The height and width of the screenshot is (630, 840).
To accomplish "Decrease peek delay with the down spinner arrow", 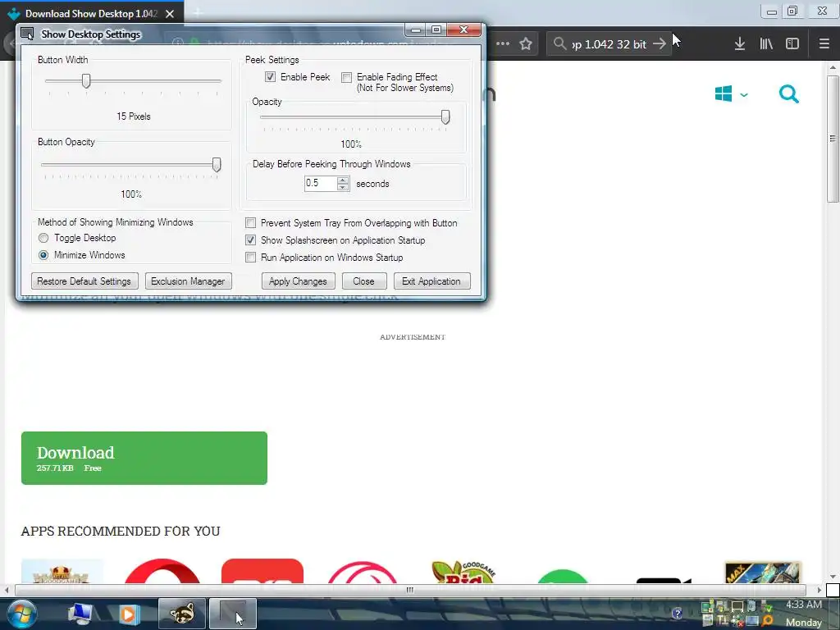I will [343, 187].
